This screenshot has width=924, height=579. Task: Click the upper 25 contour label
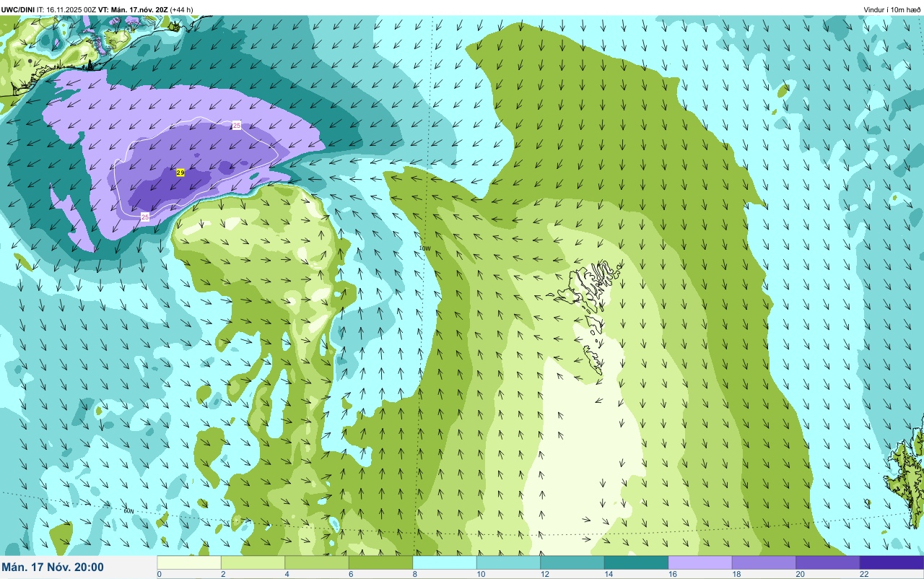point(237,126)
